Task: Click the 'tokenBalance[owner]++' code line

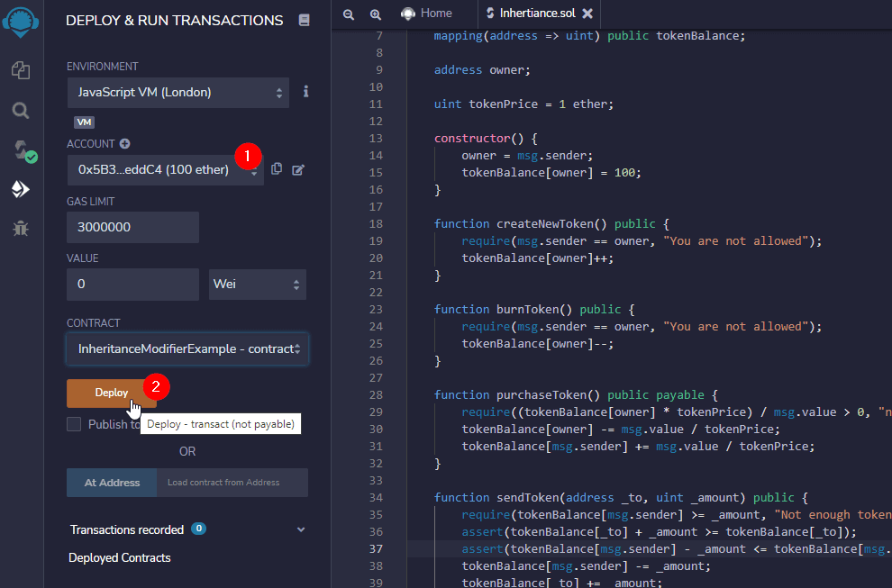Action: (x=538, y=258)
